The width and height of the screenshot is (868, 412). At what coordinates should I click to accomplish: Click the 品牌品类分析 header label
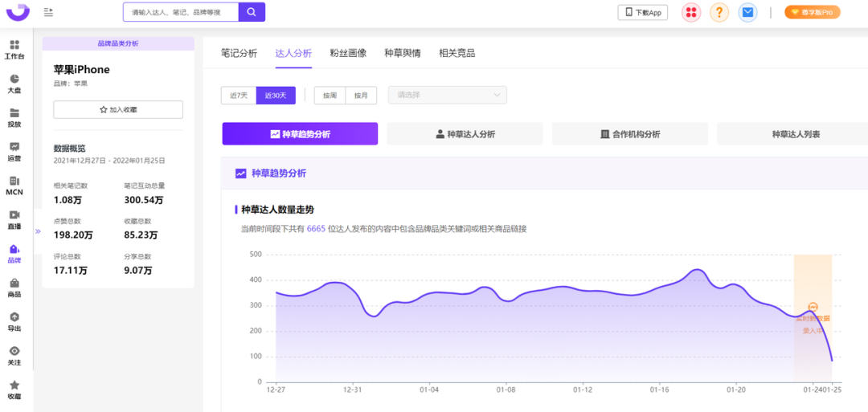click(x=118, y=43)
